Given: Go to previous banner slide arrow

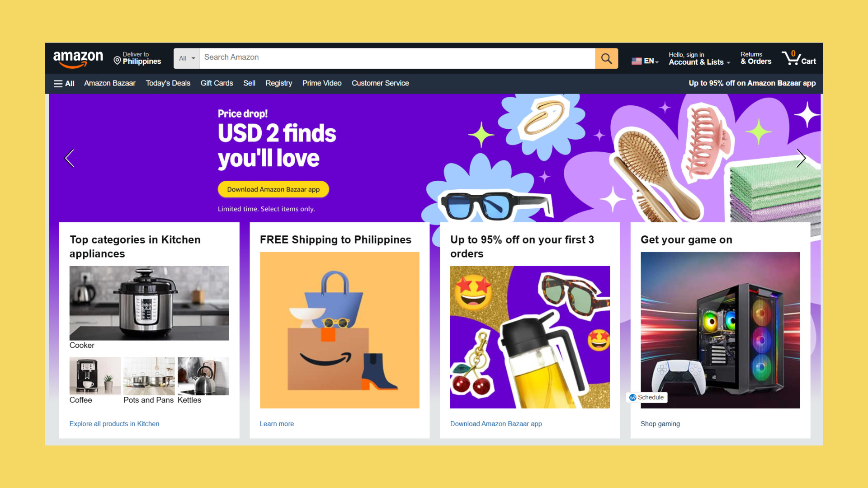Looking at the screenshot, I should tap(69, 158).
